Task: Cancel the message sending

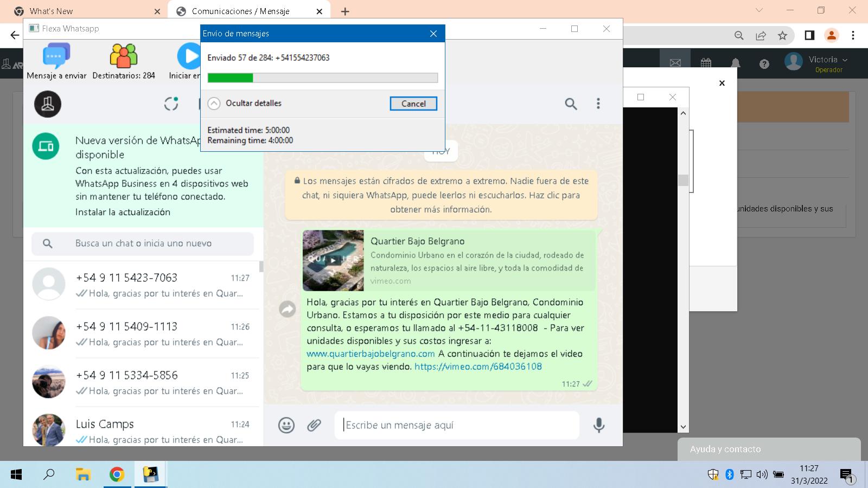Action: click(413, 104)
